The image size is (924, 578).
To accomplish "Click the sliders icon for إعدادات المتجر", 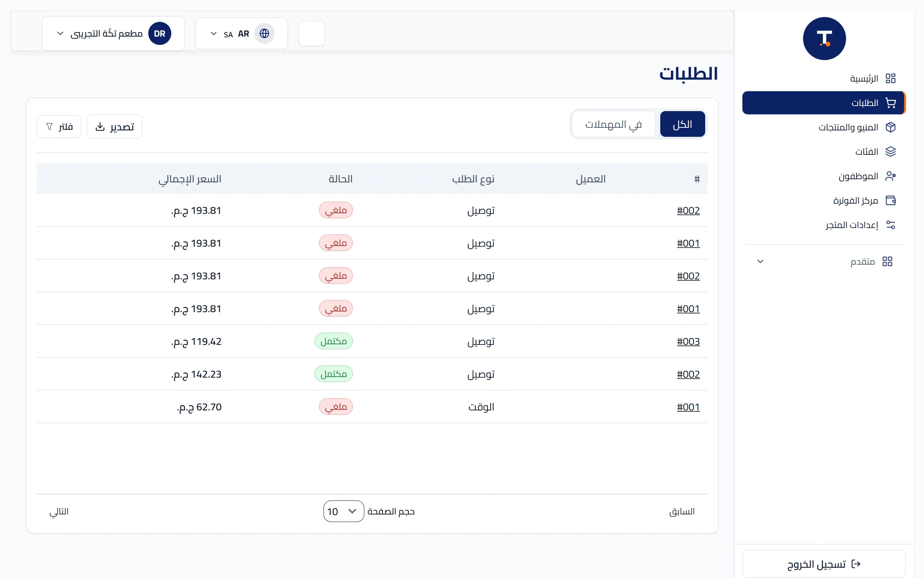I will tap(890, 225).
